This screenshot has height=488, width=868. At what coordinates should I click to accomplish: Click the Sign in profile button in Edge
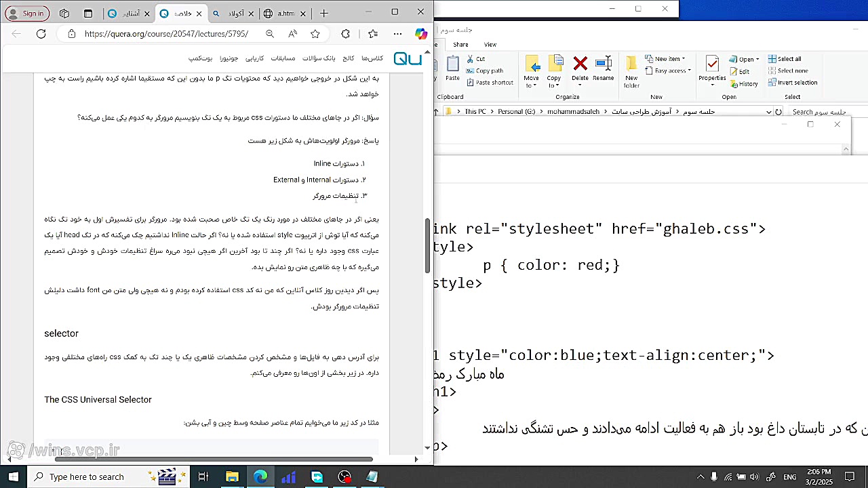pos(26,13)
